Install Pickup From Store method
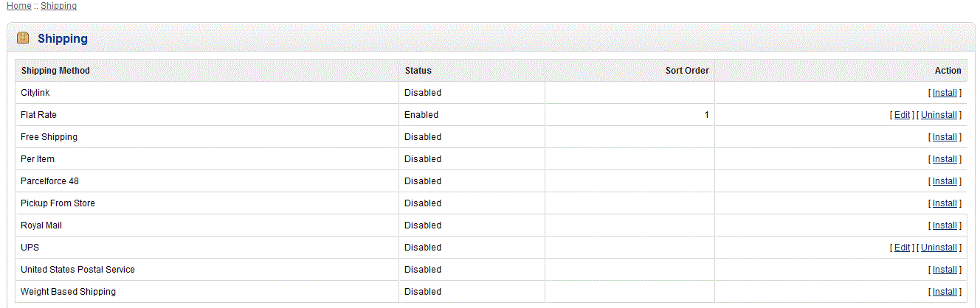The image size is (980, 308). coord(945,203)
